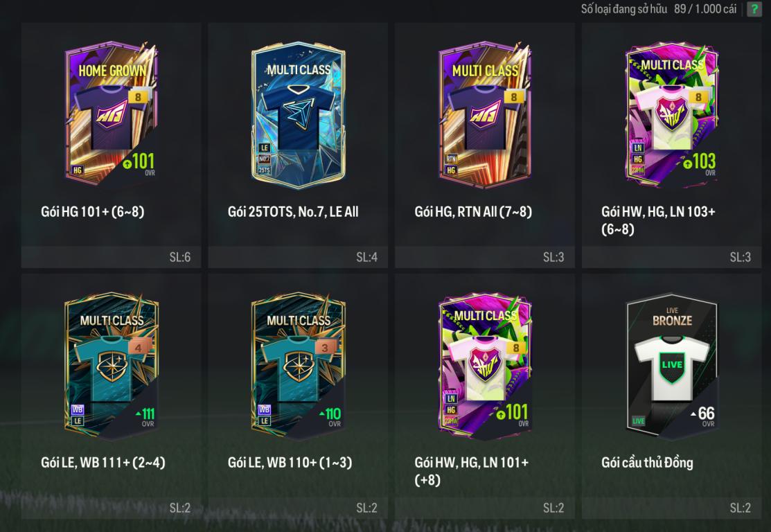Click the 'Gói HG, RTN All (7~8)' title
Image resolution: width=771 pixels, height=532 pixels.
pos(473,212)
